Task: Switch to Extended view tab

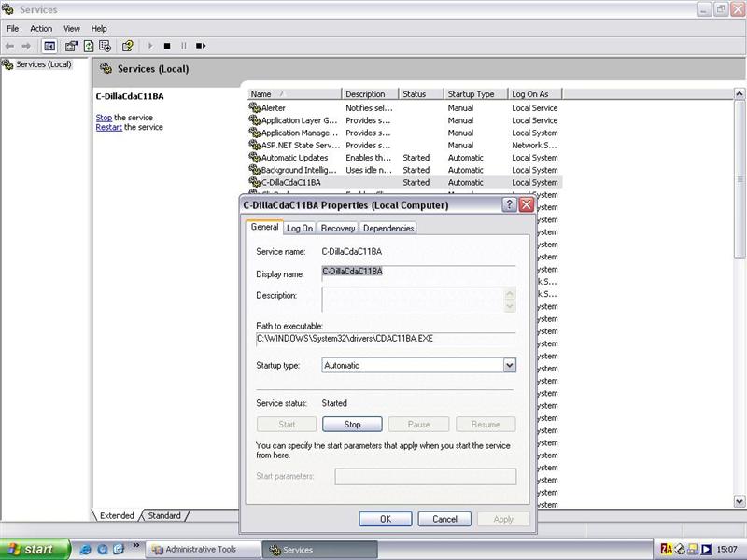Action: tap(117, 515)
